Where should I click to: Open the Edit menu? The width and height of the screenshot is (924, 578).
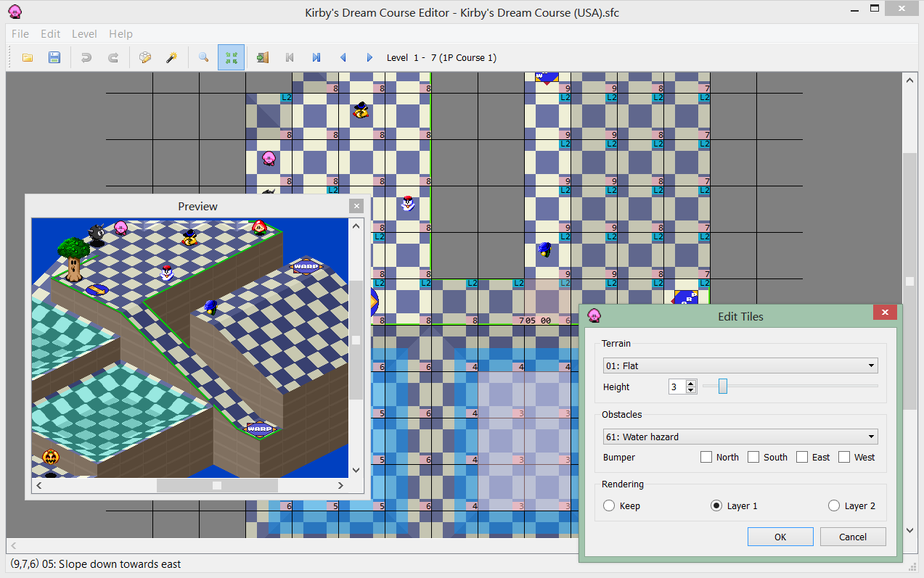click(x=51, y=33)
